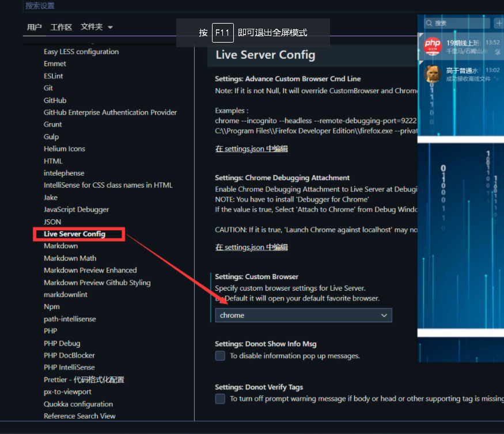
Task: Click the cat avatar in the chat window
Action: click(432, 74)
